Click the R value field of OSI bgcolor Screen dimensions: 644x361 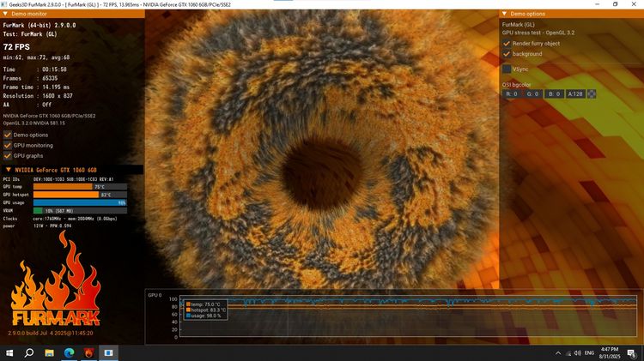[x=511, y=94]
